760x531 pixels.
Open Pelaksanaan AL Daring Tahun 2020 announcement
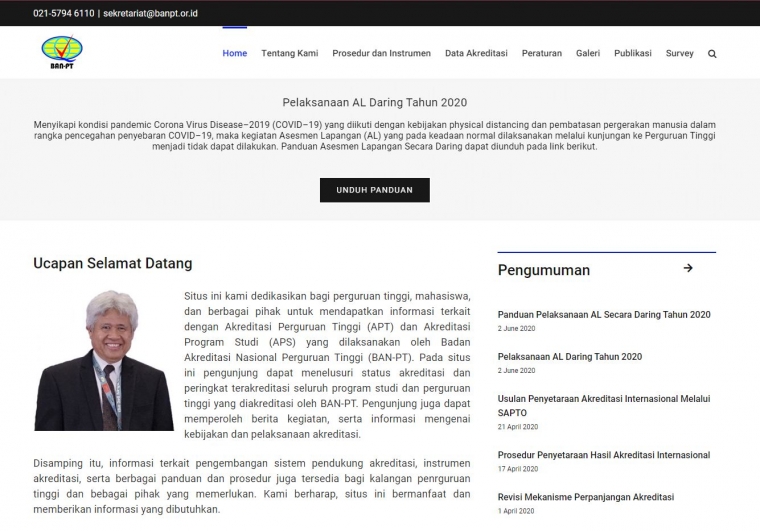click(570, 357)
